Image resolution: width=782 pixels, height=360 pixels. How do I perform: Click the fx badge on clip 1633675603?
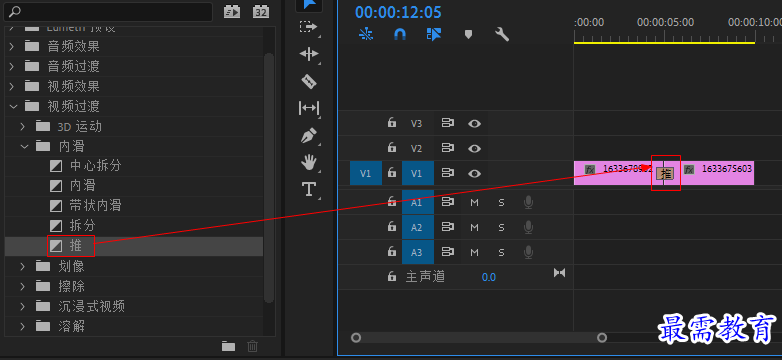689,170
